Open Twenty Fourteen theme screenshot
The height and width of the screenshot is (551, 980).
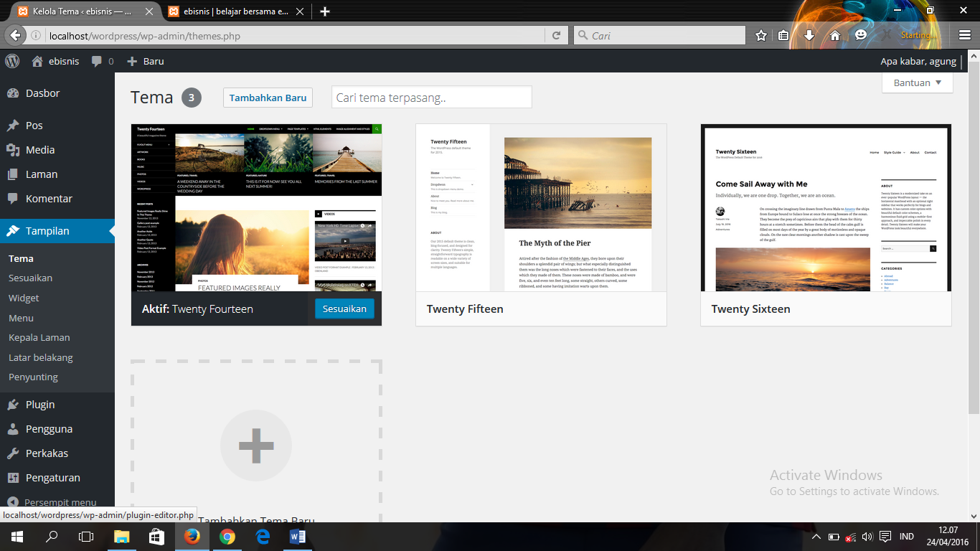(256, 207)
